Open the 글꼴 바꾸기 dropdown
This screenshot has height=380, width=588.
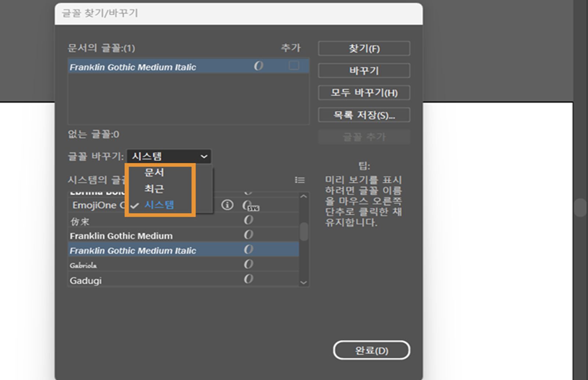coord(169,157)
